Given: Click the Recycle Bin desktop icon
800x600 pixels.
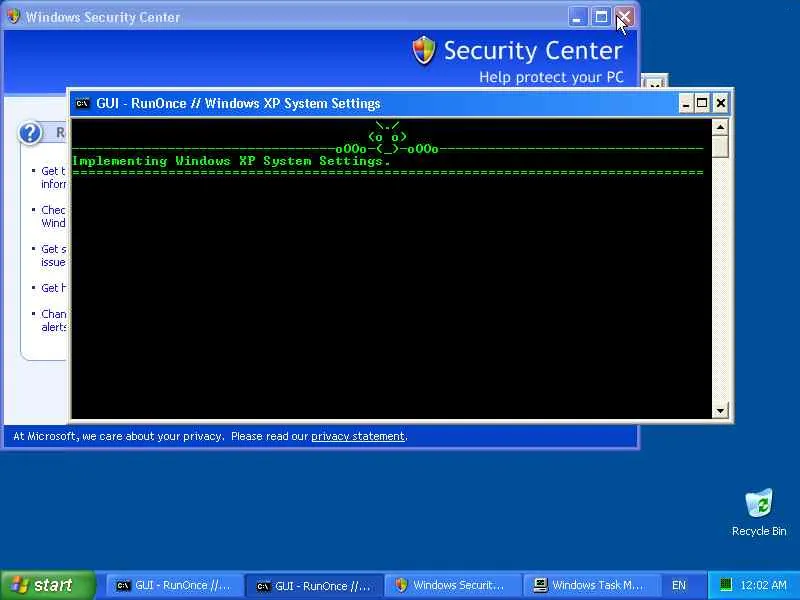Looking at the screenshot, I should click(x=759, y=513).
